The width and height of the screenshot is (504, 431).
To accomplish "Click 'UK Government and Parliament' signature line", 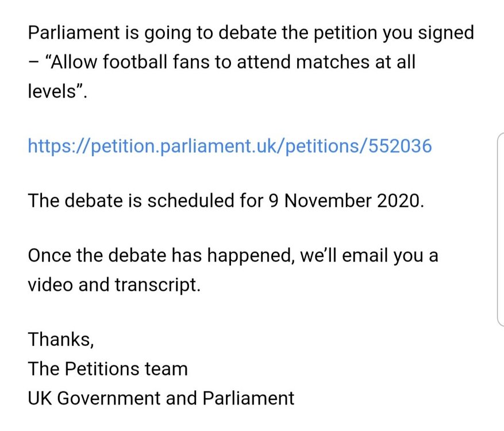I will (161, 398).
